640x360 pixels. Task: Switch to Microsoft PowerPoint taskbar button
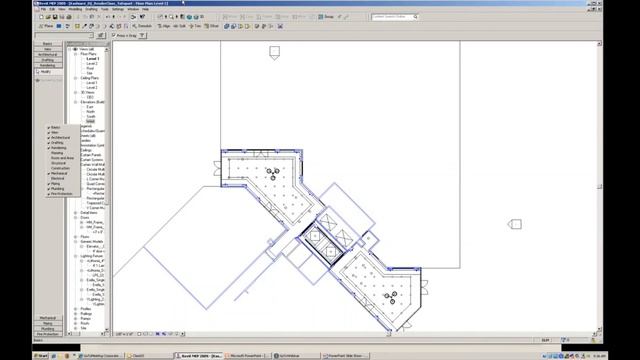(248, 356)
